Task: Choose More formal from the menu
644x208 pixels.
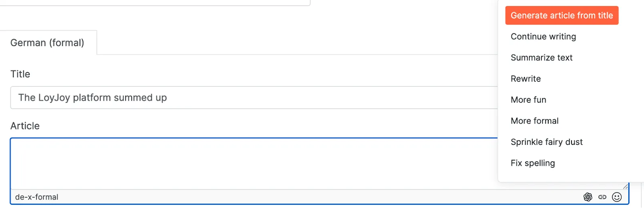Action: [x=535, y=121]
